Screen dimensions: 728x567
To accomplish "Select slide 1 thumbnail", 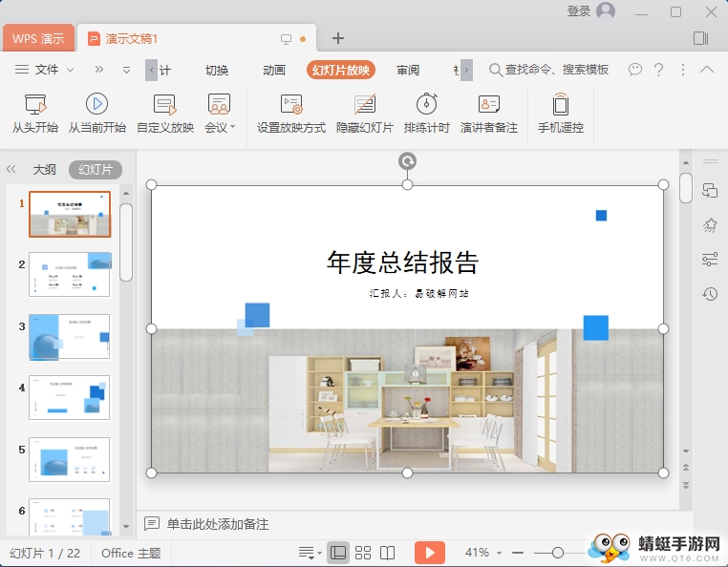I will point(70,214).
